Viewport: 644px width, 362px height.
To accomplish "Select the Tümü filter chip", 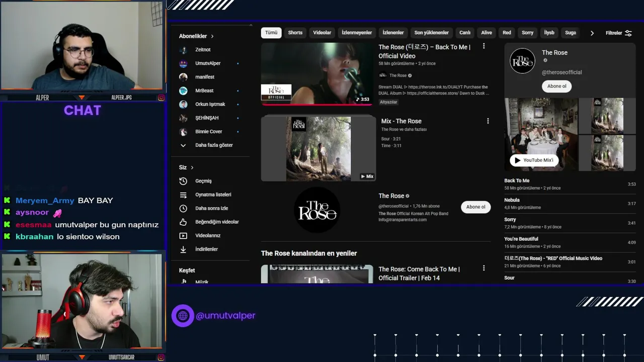I will point(271,33).
